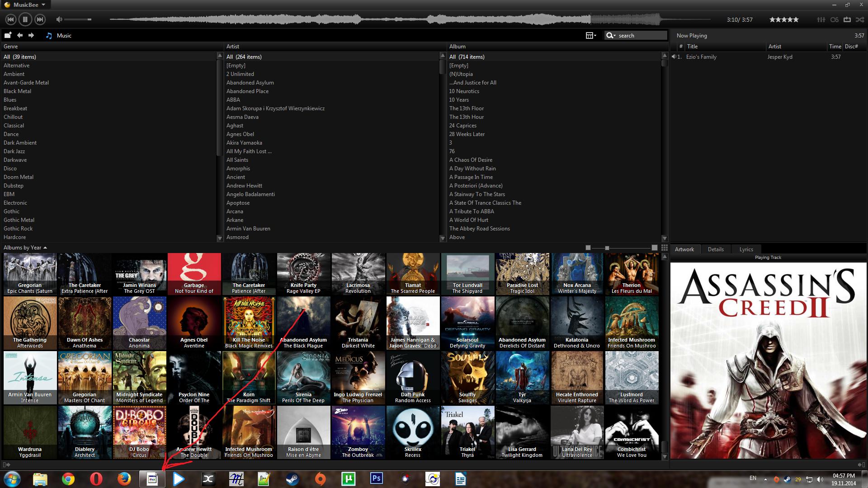Switch to the Details tab
This screenshot has height=488, width=868.
tap(716, 249)
